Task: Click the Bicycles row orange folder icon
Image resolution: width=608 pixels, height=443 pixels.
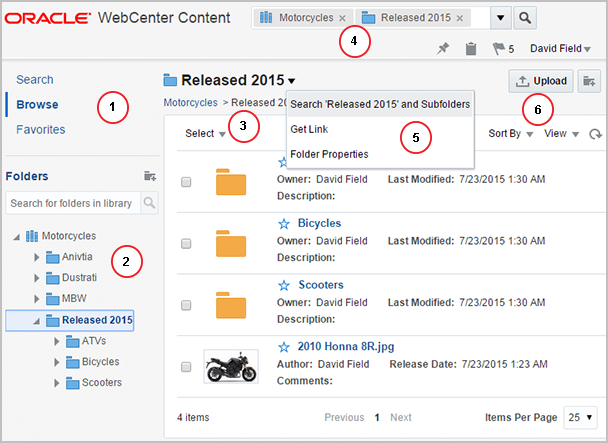Action: [x=231, y=244]
